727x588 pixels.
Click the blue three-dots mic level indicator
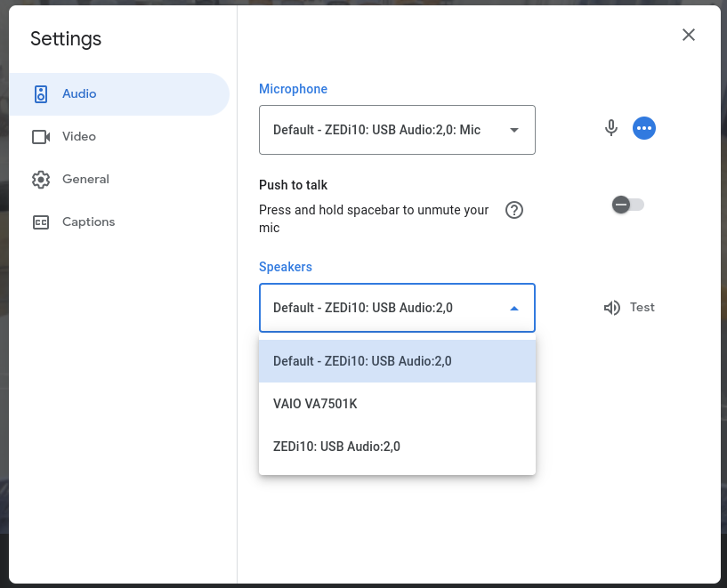[644, 128]
